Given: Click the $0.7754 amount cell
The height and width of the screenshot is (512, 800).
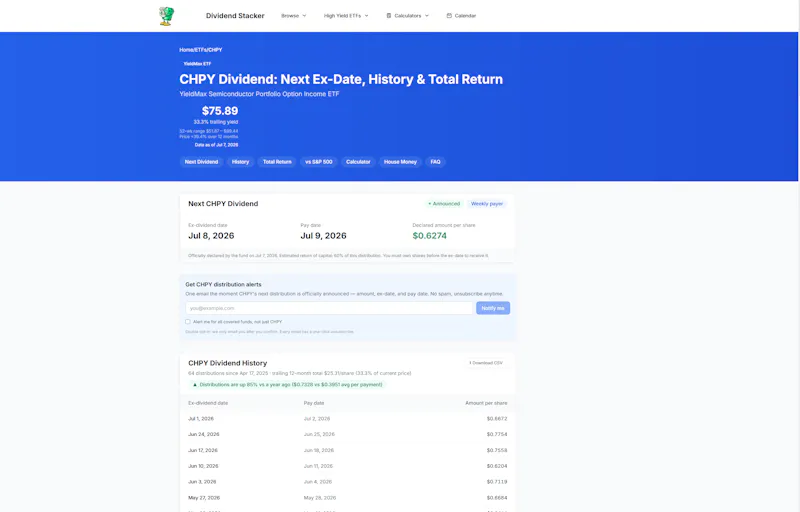Looking at the screenshot, I should [x=497, y=434].
